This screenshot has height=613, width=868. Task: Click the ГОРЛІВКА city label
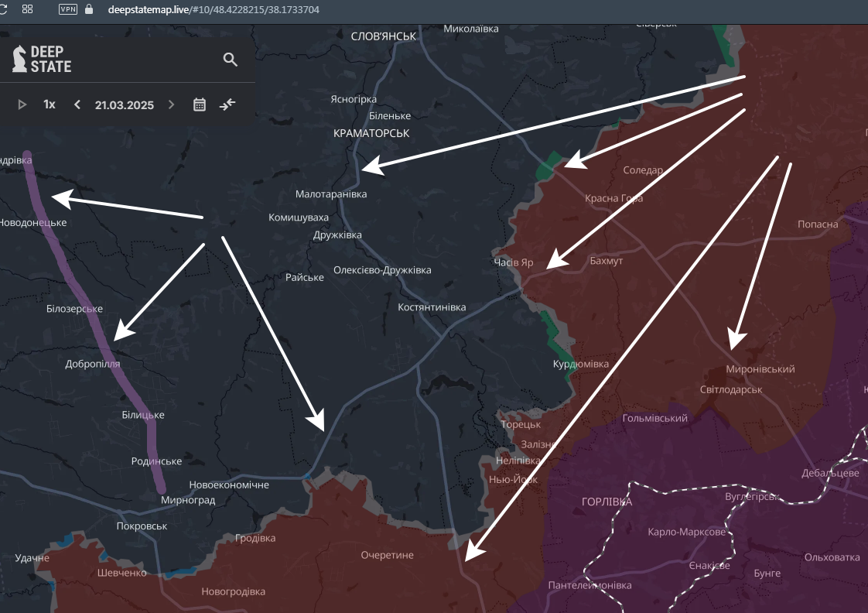coord(607,502)
